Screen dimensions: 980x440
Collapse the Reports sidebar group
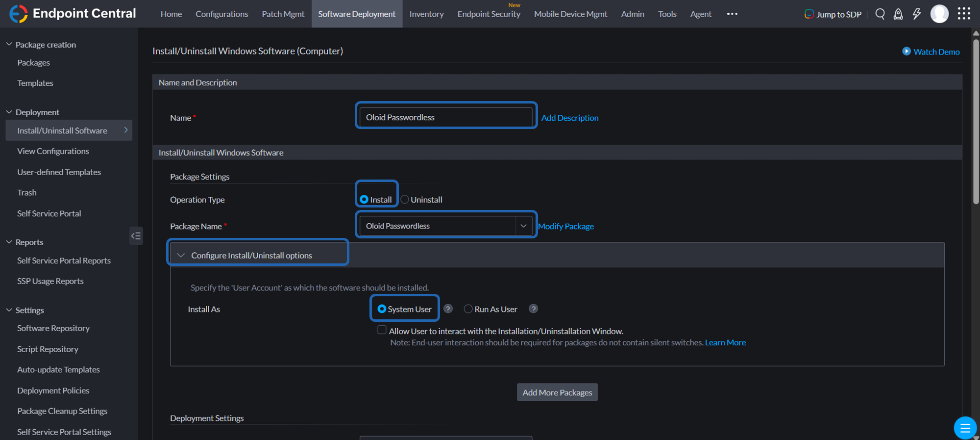tap(9, 242)
